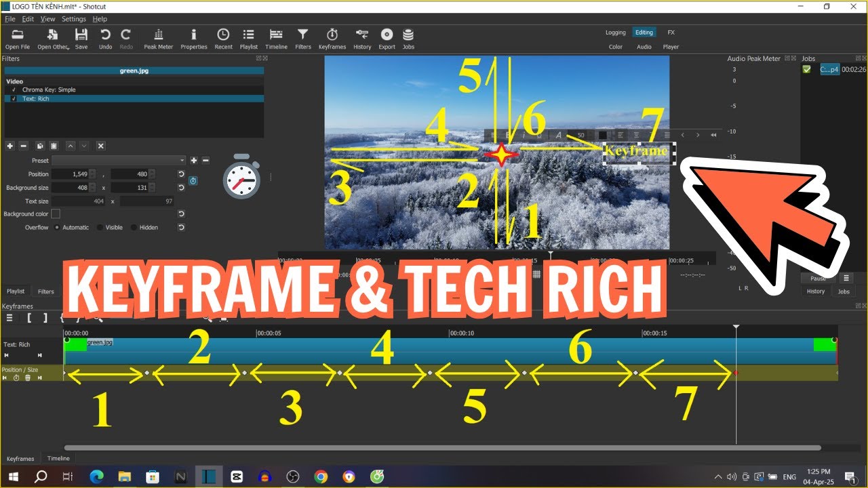Copy filters with the copy icon
The width and height of the screenshot is (868, 488).
coord(40,146)
